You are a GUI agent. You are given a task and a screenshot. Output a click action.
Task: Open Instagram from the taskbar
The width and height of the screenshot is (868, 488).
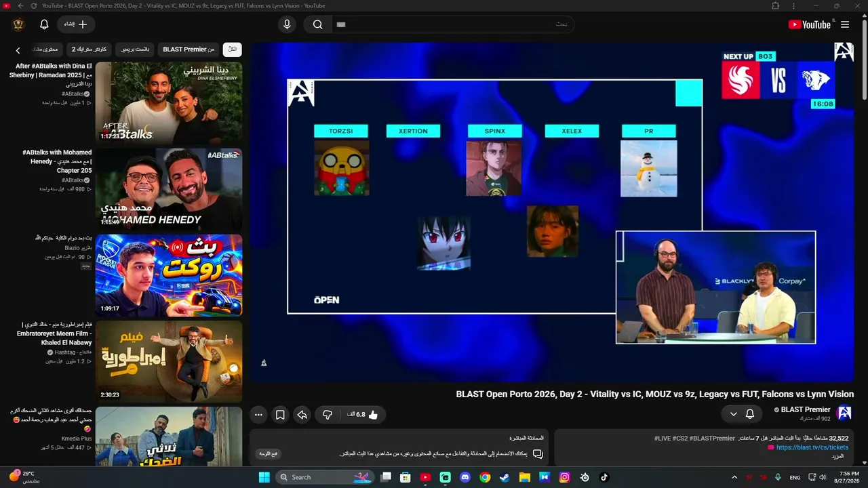564,477
